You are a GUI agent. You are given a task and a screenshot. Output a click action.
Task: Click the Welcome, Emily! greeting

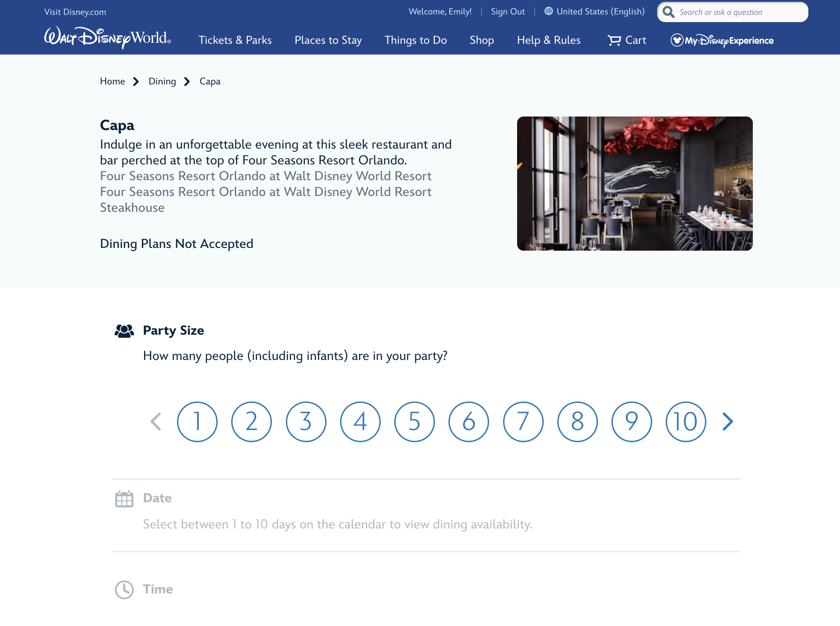(x=440, y=11)
